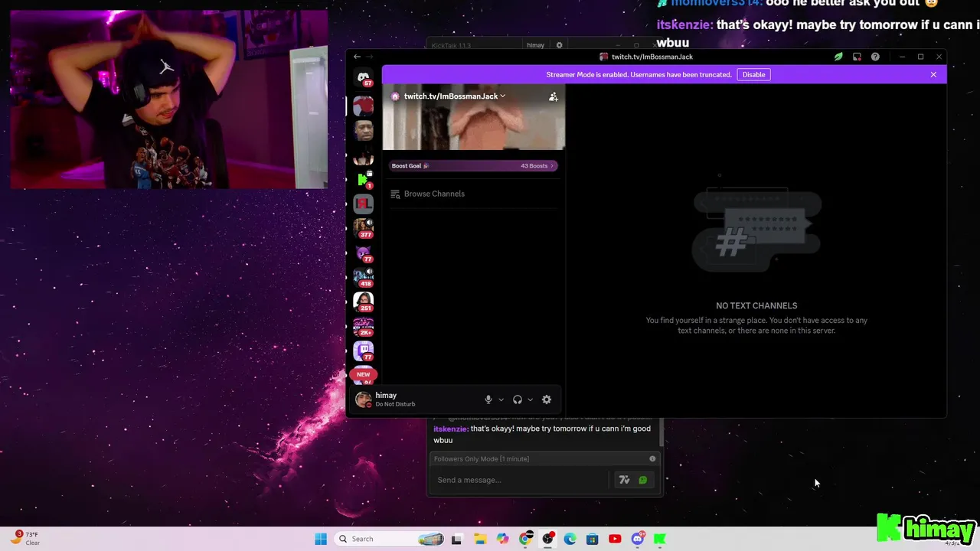
Task: Open YouTube app from taskbar
Action: [615, 539]
